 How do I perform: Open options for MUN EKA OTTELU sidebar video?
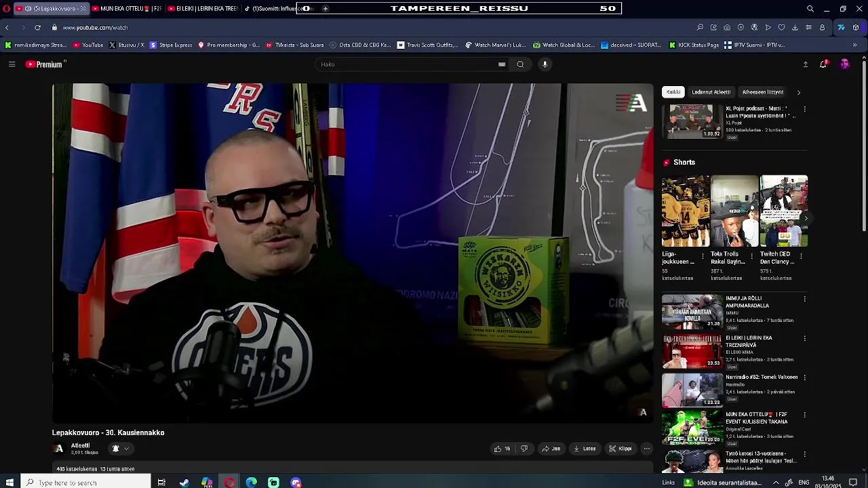click(805, 415)
